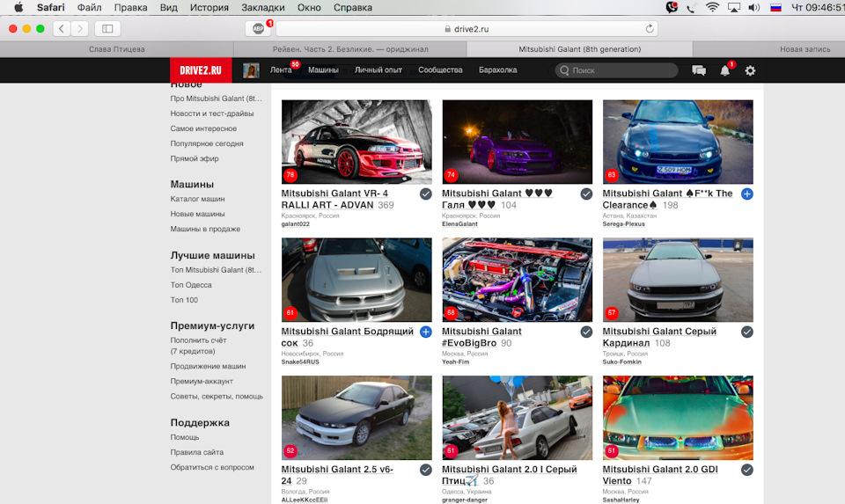Open the notifications bell
This screenshot has height=504, width=845.
724,70
